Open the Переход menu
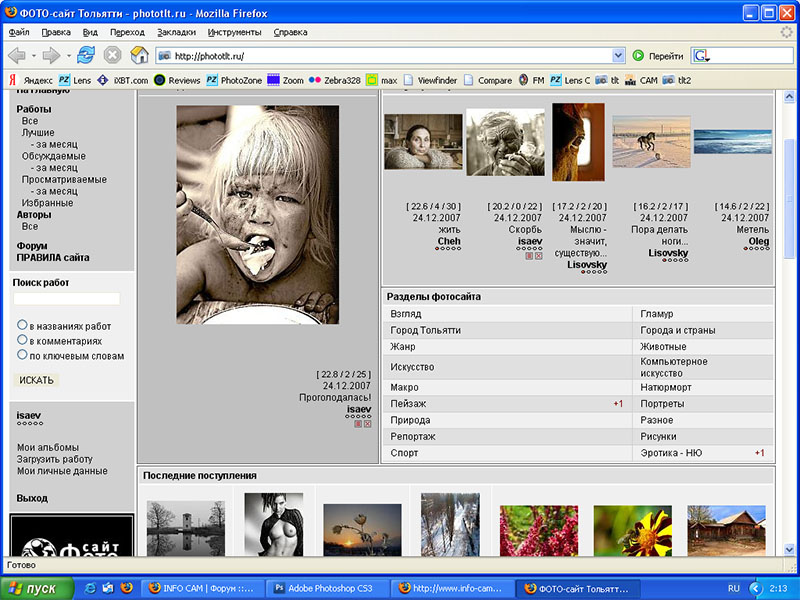 click(x=127, y=32)
